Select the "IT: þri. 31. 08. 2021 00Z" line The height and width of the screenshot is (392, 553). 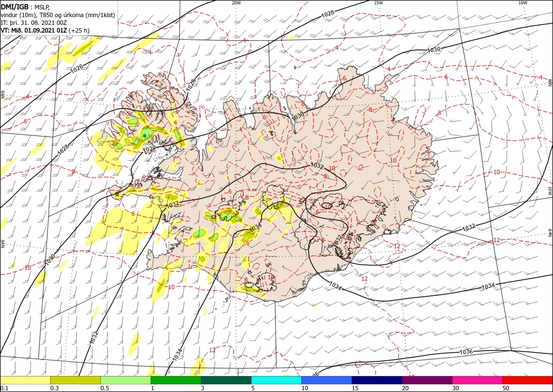[x=33, y=23]
